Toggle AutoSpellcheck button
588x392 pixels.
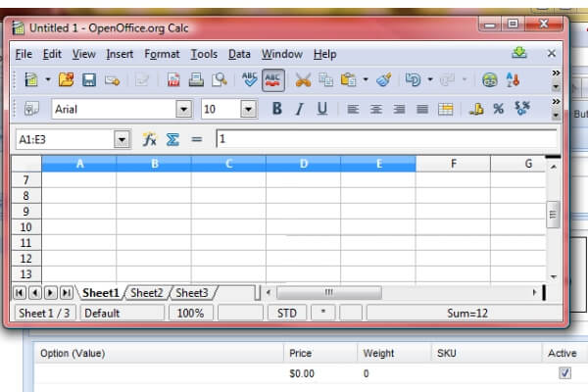(x=273, y=80)
